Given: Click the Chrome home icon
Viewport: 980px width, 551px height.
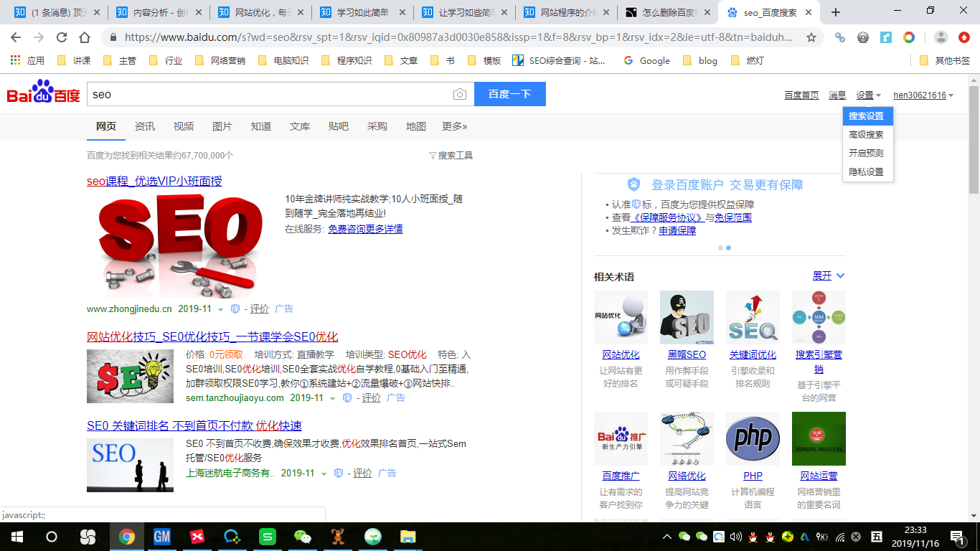Looking at the screenshot, I should [85, 37].
